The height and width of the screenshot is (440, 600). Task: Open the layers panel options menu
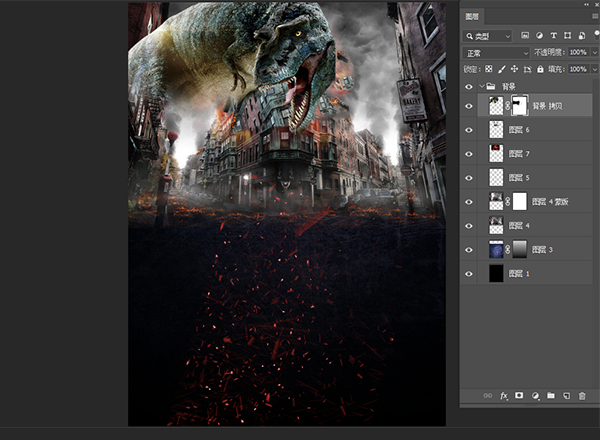click(x=594, y=16)
